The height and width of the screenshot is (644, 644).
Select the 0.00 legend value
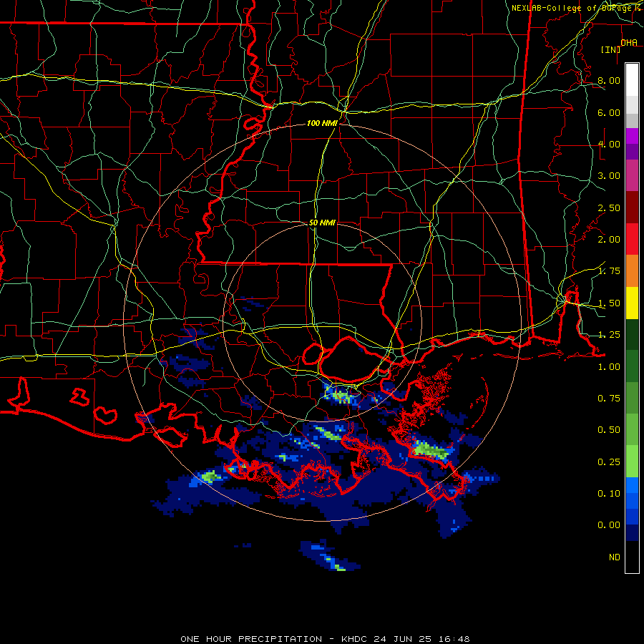tap(609, 525)
